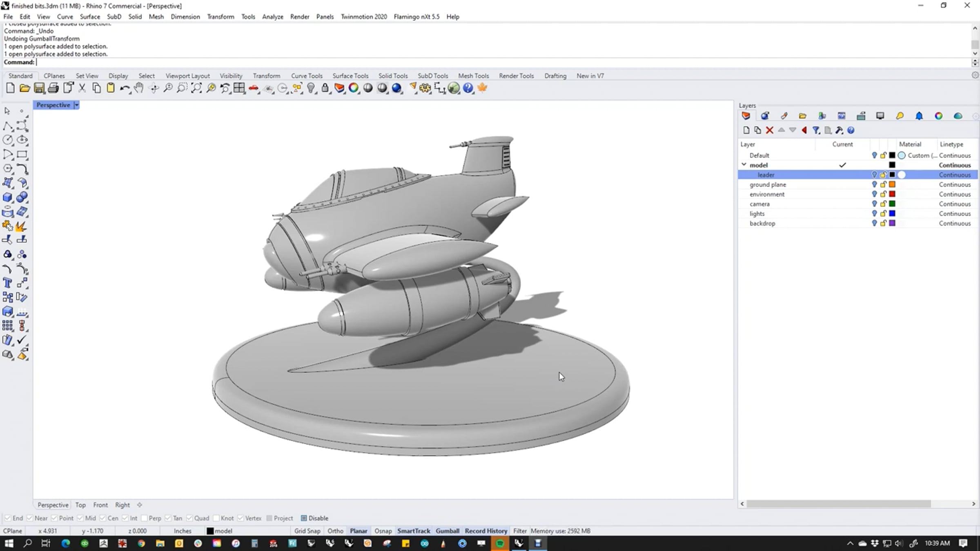Select the backdrop layer row
This screenshot has height=551, width=980.
click(x=857, y=223)
